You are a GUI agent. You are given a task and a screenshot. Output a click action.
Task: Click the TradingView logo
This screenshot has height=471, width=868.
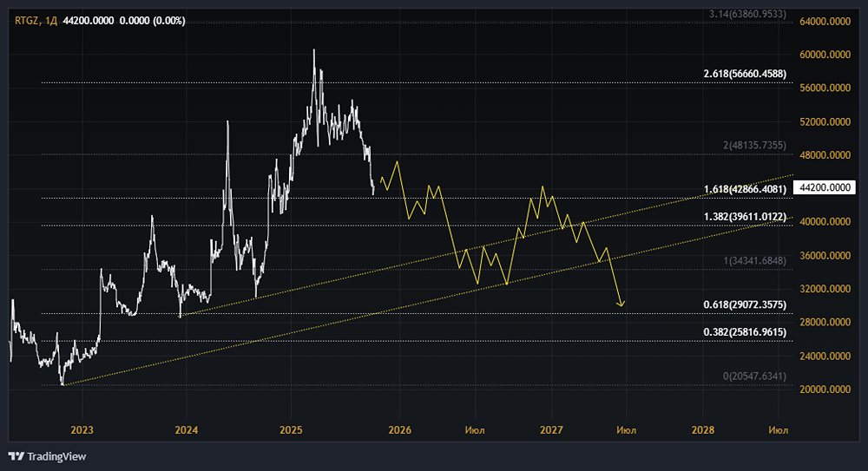point(48,456)
